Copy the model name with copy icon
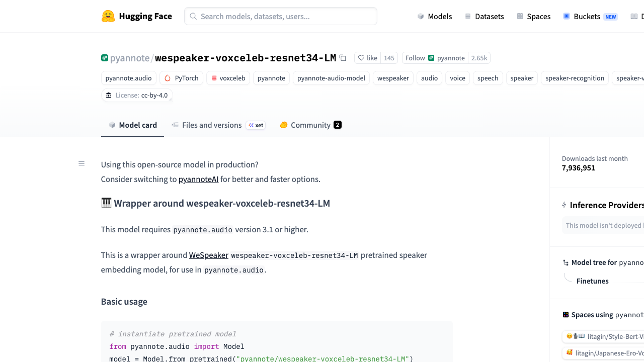 [343, 58]
